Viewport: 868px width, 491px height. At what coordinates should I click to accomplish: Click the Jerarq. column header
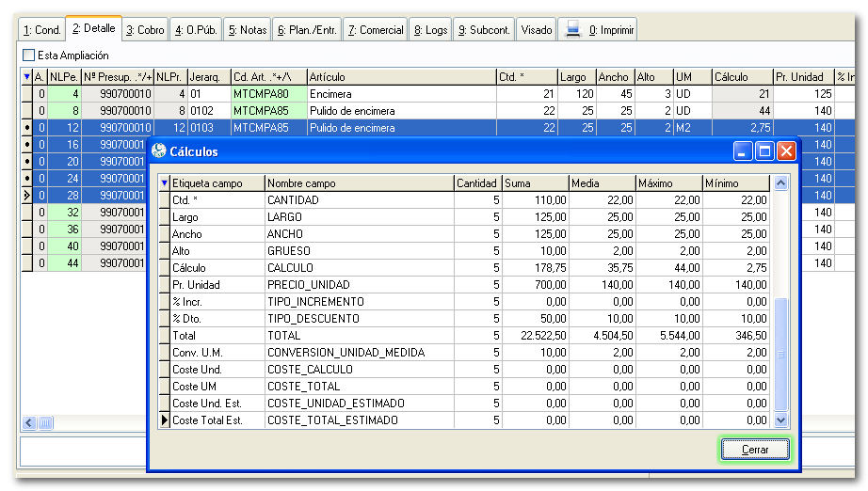209,77
